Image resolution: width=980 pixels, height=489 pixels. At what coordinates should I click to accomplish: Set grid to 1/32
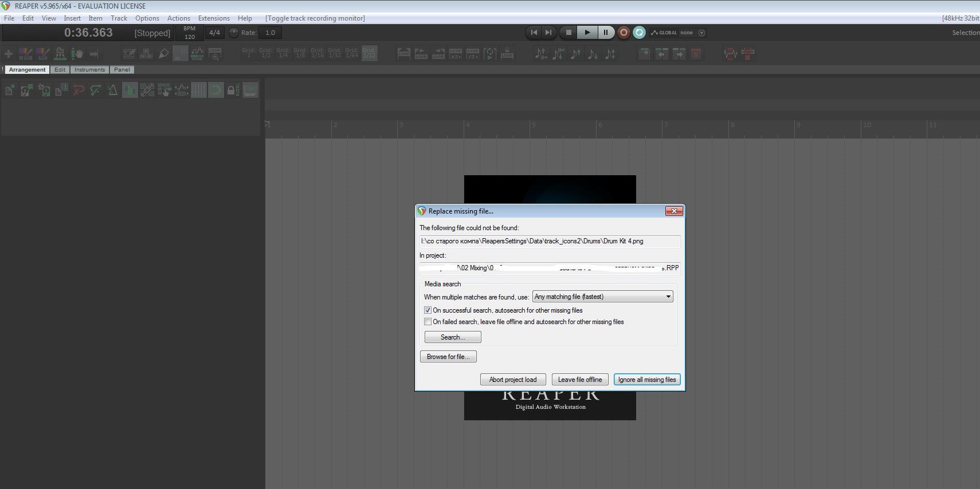click(x=335, y=53)
